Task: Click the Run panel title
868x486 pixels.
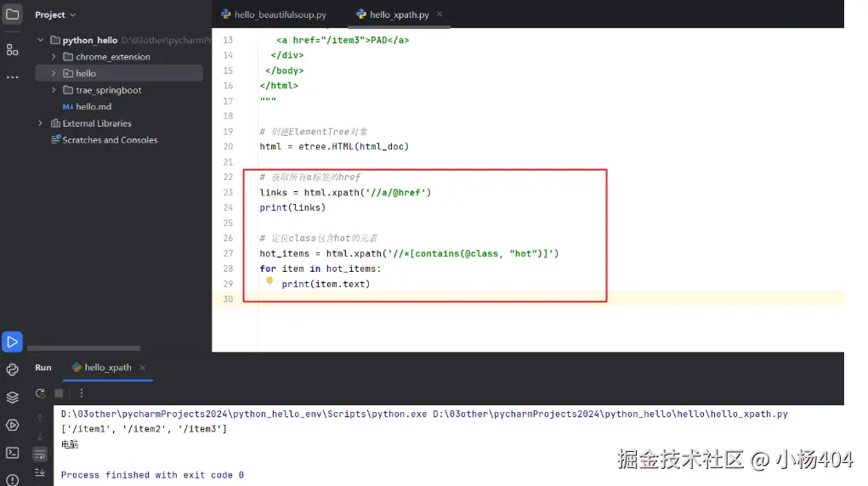Action: point(43,367)
